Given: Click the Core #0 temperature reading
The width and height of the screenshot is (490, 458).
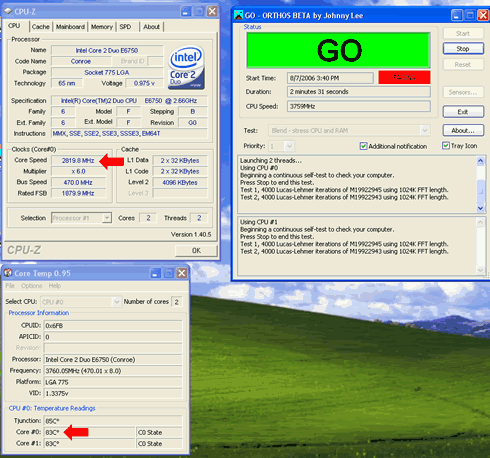Looking at the screenshot, I should coord(89,432).
